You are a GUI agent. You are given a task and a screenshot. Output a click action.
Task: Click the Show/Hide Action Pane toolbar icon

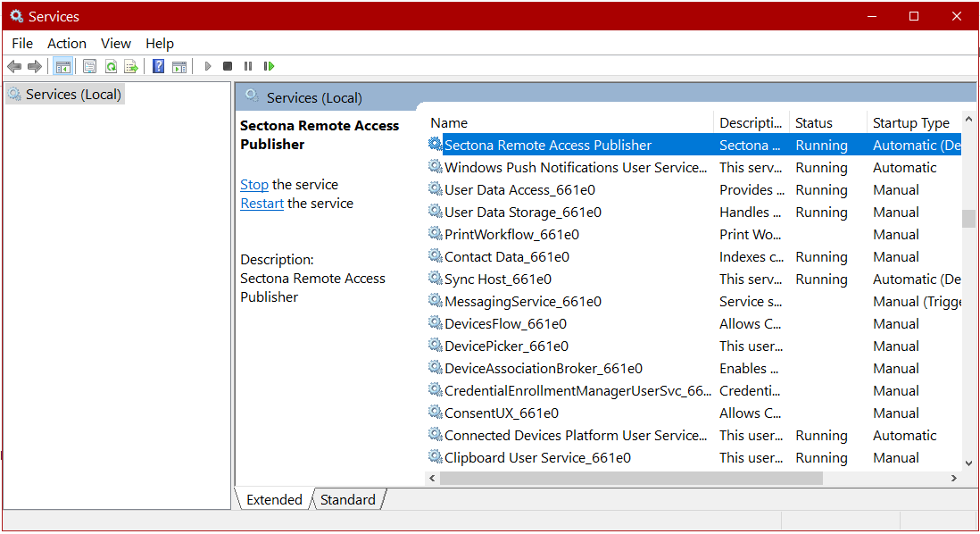(179, 66)
